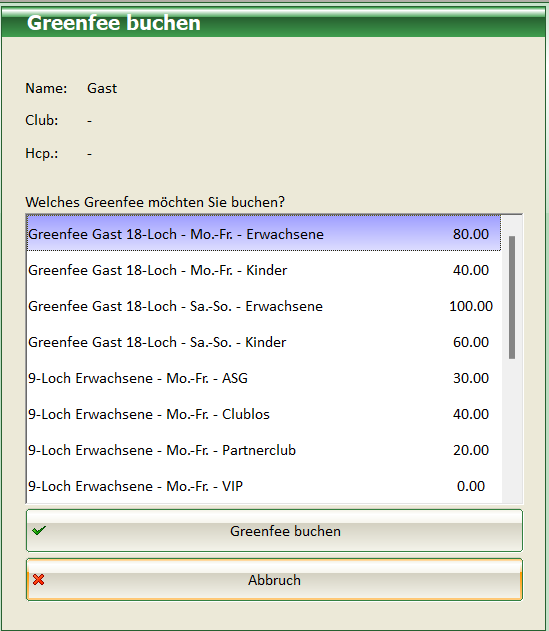Click the Gast name value
This screenshot has height=631, width=549.
[102, 88]
